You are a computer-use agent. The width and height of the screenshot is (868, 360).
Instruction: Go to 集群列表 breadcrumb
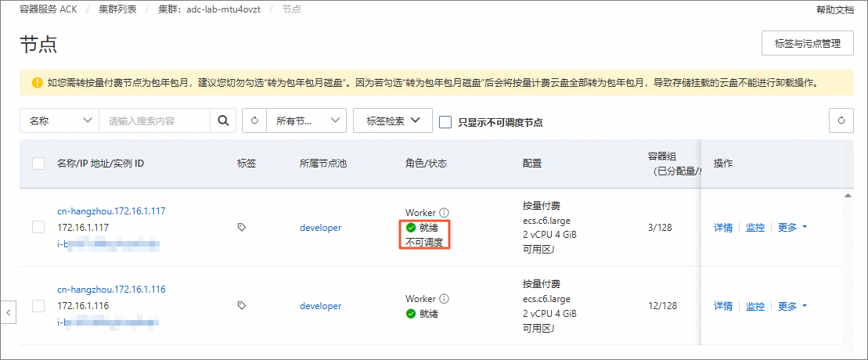(117, 10)
